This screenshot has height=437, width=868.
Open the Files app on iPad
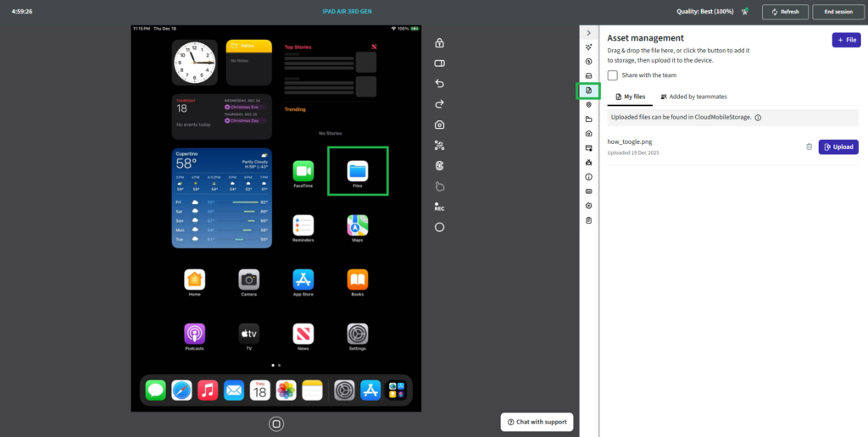[x=357, y=170]
